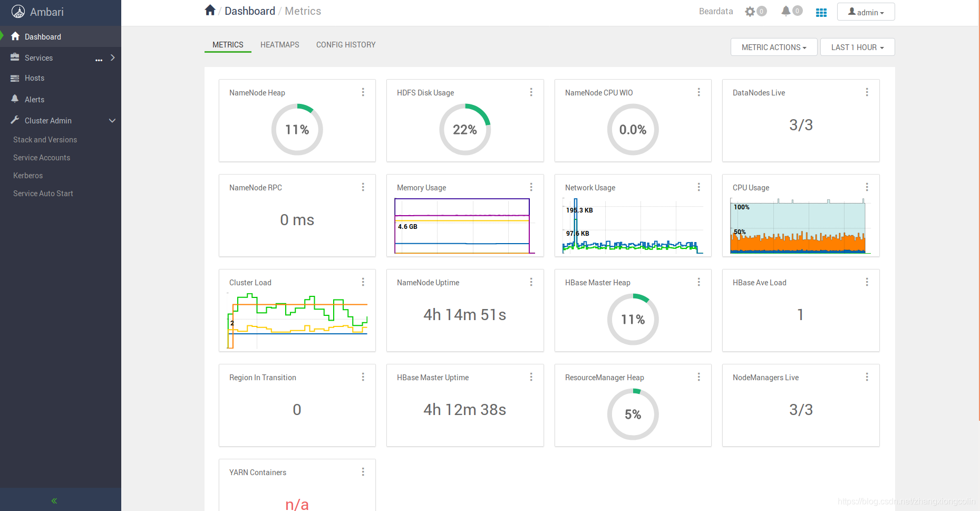Screen dimensions: 980x511
Task: Click the Memory Usage graph
Action: (x=464, y=226)
